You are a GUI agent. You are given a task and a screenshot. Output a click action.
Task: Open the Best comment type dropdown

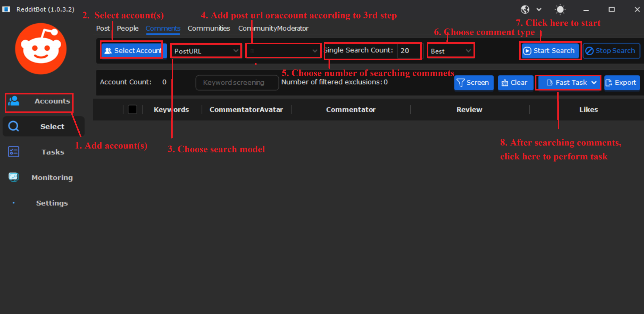[x=450, y=51]
